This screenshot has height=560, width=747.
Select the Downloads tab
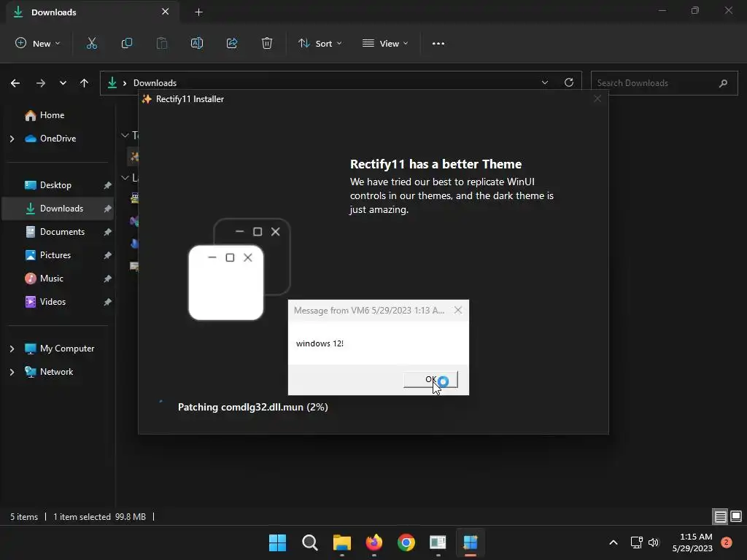coord(93,12)
